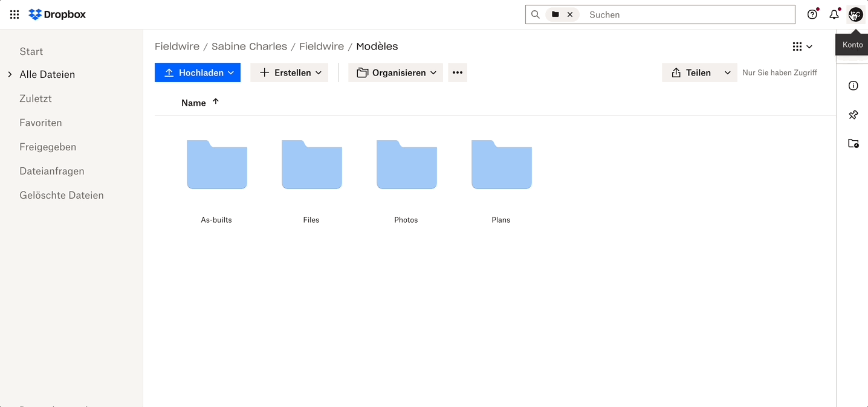Click the Konto account avatar
The width and height of the screenshot is (868, 407).
point(855,14)
